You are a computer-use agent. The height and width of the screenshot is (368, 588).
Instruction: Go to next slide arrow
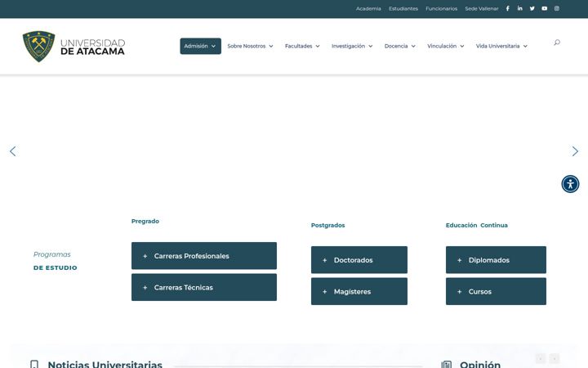point(575,151)
